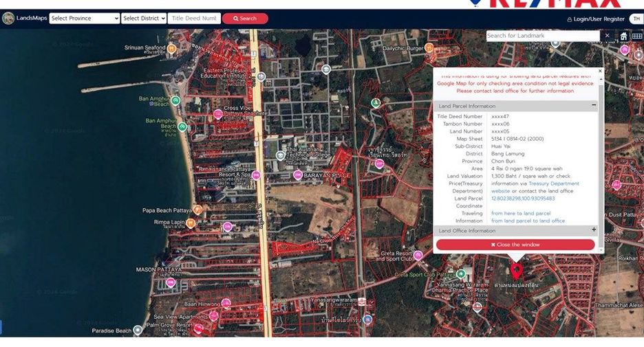The width and height of the screenshot is (644, 347).
Task: Click 'from here to land parcel' link
Action: (x=521, y=213)
